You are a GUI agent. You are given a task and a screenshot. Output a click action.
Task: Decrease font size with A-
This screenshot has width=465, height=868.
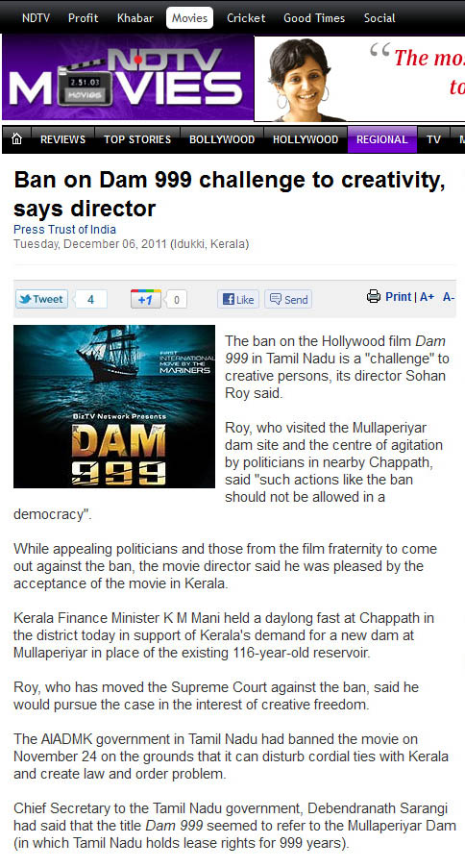click(x=449, y=297)
